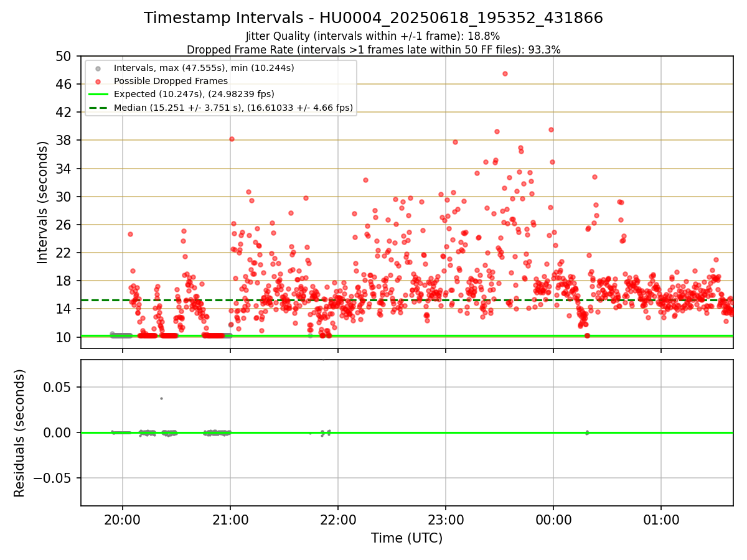Viewport: 747px width, 560px height.
Task: Click the '26' y-axis tick label
Action: click(65, 225)
